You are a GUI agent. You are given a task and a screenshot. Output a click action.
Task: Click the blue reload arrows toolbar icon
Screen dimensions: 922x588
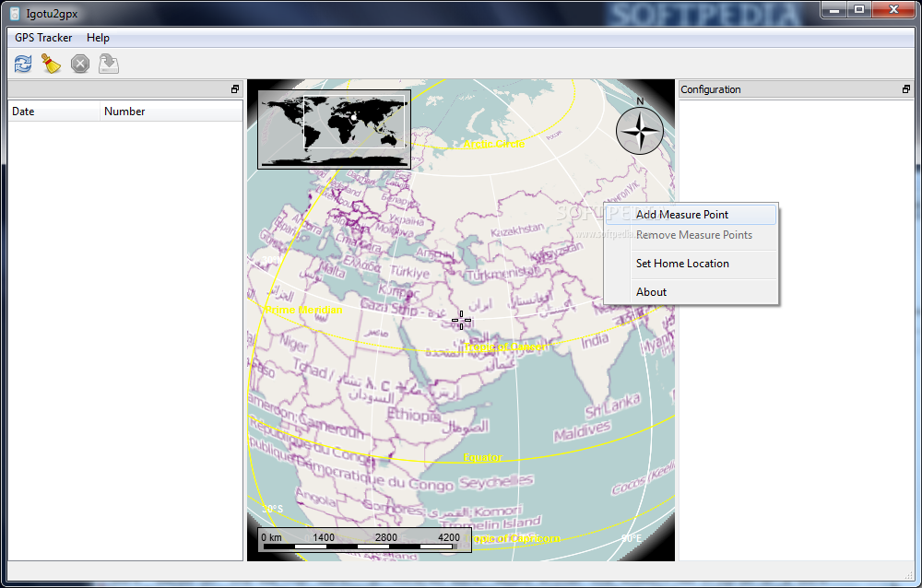point(23,64)
